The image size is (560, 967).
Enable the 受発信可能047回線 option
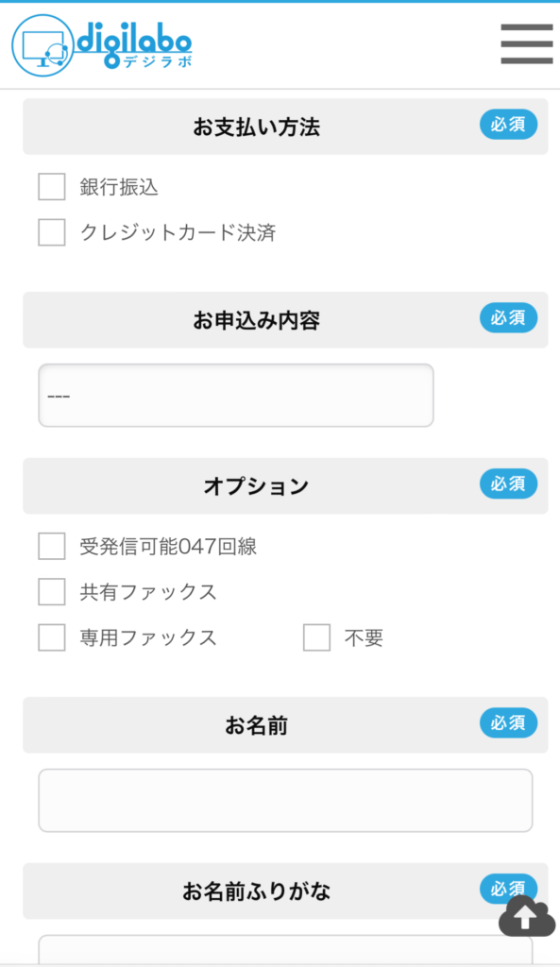coord(52,547)
